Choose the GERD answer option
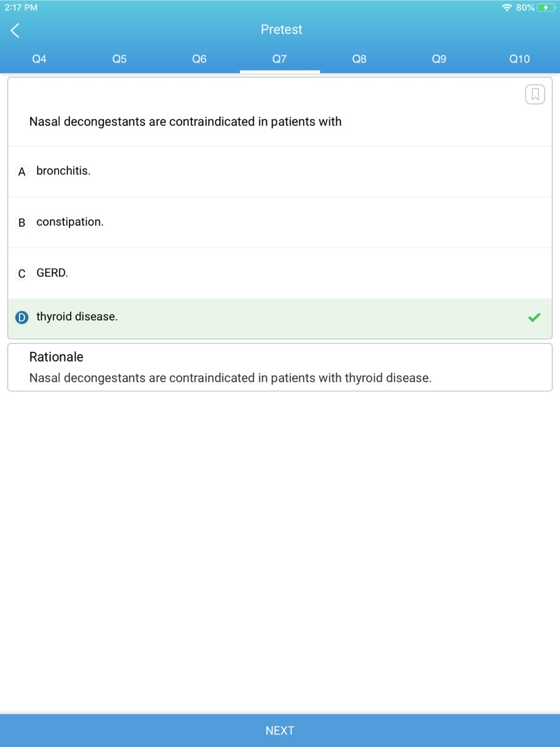This screenshot has width=560, height=747. 280,273
